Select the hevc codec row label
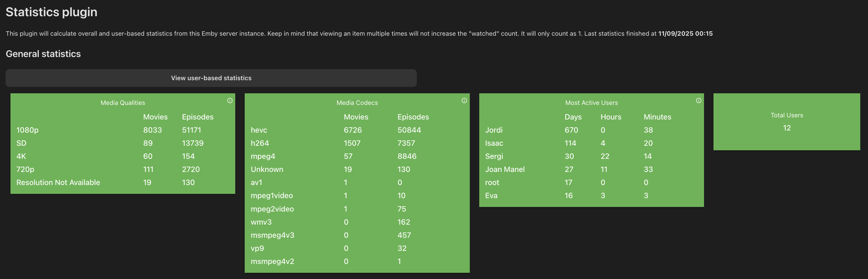868x279 pixels. [x=259, y=130]
